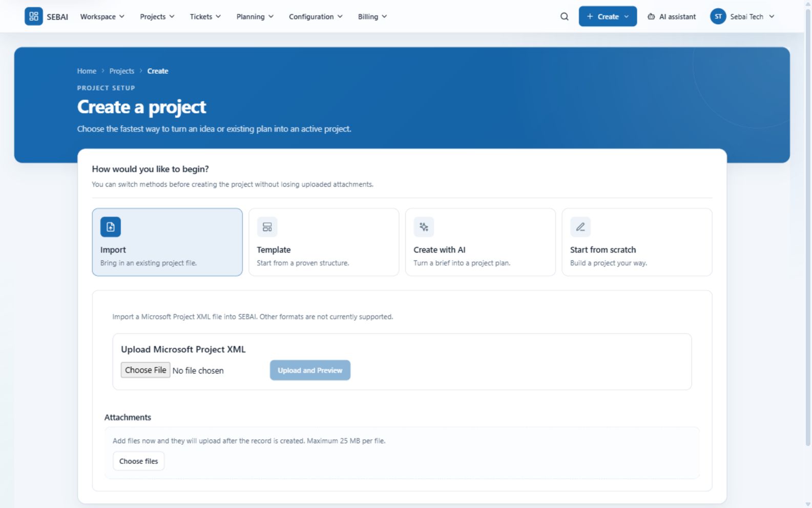Click the 'Create a project' title

[x=141, y=107]
